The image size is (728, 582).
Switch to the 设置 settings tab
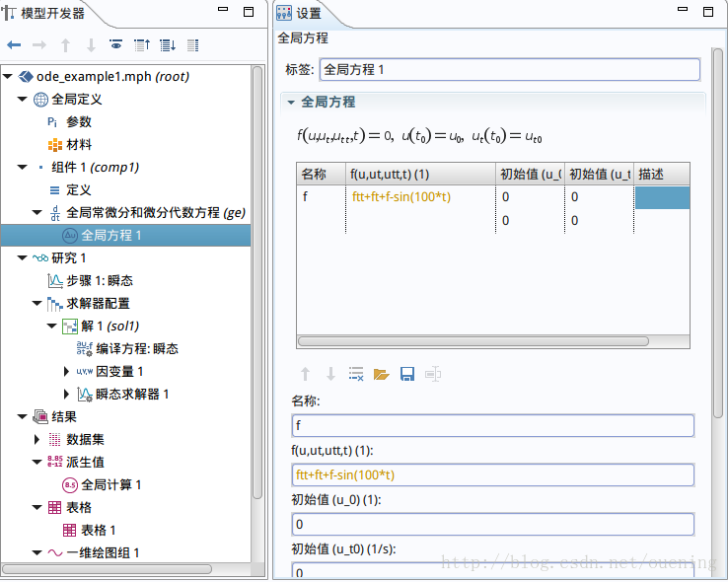pyautogui.click(x=300, y=13)
